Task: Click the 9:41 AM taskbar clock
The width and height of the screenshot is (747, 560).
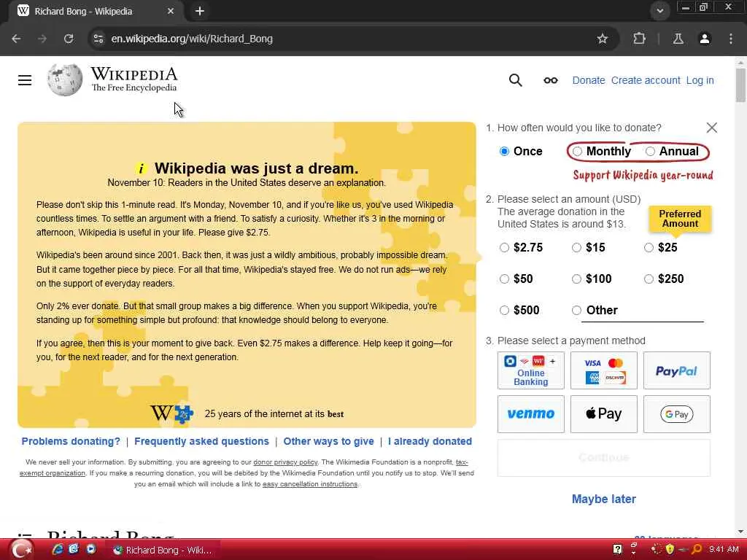Action: pyautogui.click(x=724, y=550)
